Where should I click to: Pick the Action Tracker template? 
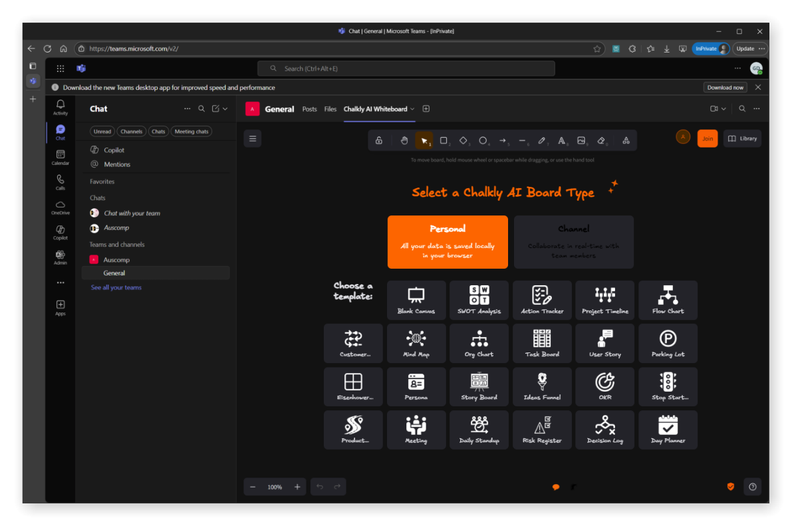pos(543,301)
